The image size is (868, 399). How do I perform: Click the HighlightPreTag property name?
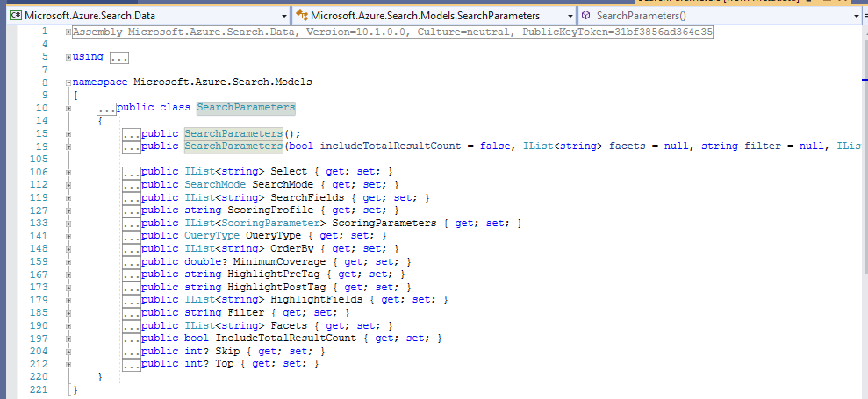[274, 274]
